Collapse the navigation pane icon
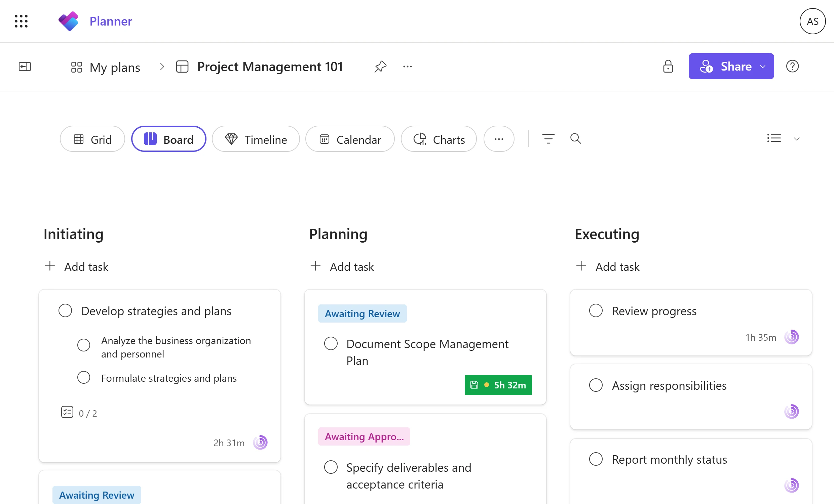834x504 pixels. coord(25,67)
